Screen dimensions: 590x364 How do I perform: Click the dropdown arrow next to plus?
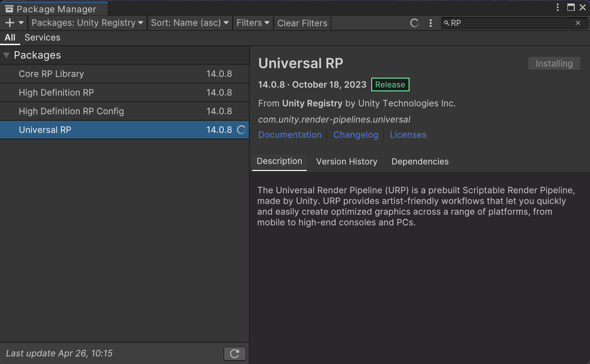tap(21, 23)
